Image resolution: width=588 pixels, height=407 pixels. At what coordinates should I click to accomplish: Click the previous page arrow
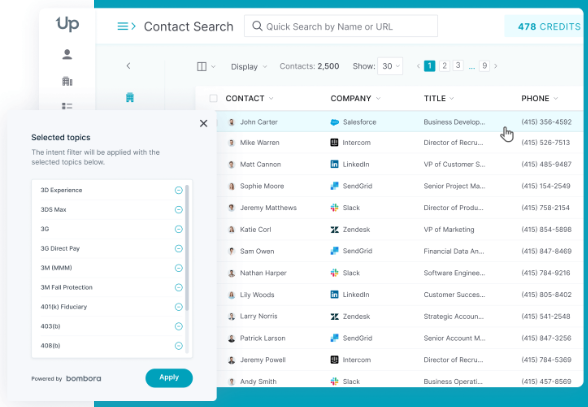click(418, 66)
